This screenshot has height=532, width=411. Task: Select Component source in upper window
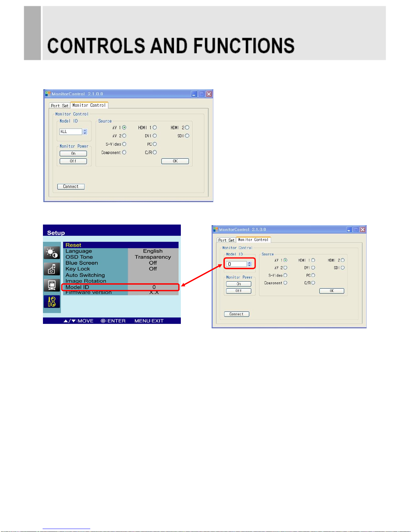tap(124, 152)
